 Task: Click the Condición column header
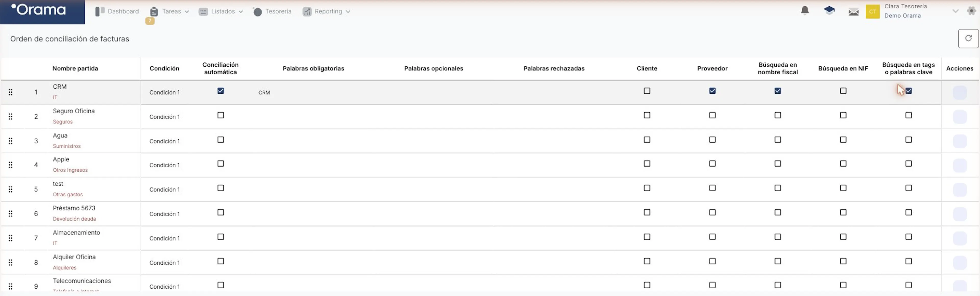point(164,68)
